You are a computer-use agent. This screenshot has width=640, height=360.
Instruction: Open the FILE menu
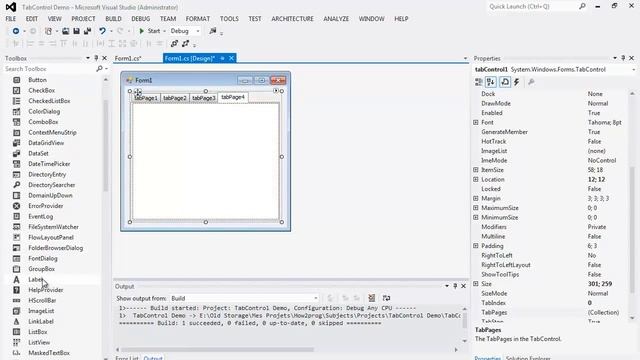pyautogui.click(x=11, y=19)
